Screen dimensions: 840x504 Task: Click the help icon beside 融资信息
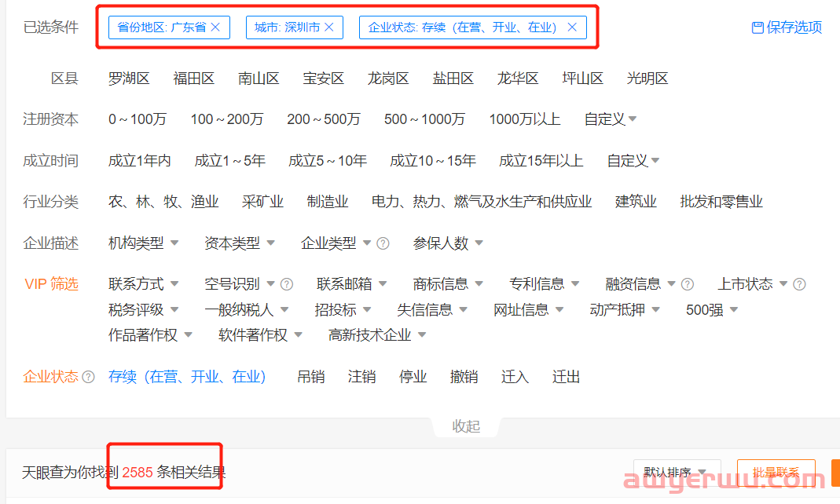[686, 283]
